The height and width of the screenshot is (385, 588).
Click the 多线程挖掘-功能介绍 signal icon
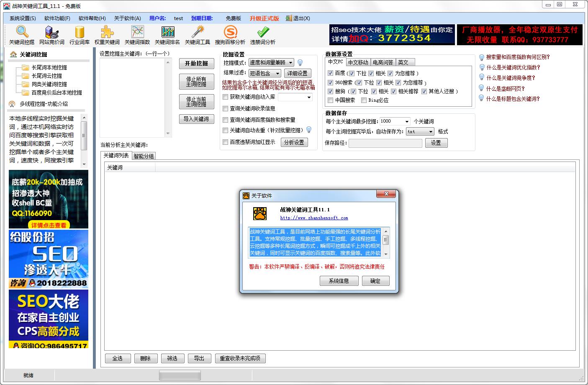(x=12, y=104)
